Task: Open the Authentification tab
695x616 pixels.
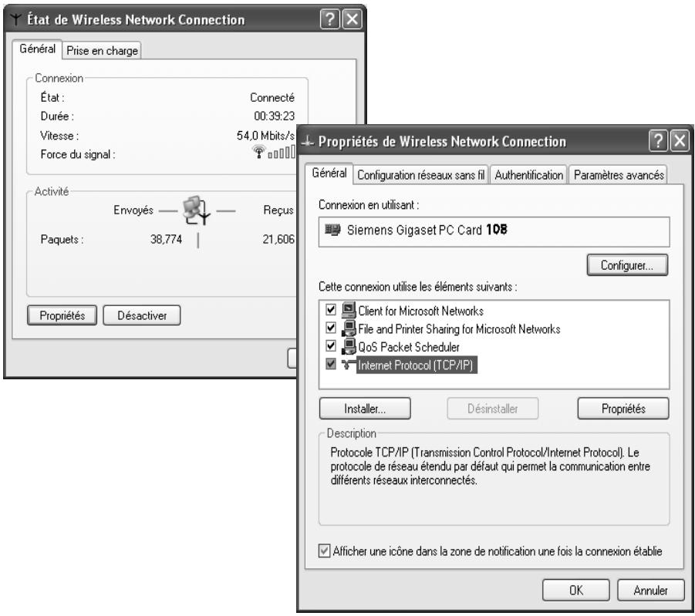Action: (528, 175)
